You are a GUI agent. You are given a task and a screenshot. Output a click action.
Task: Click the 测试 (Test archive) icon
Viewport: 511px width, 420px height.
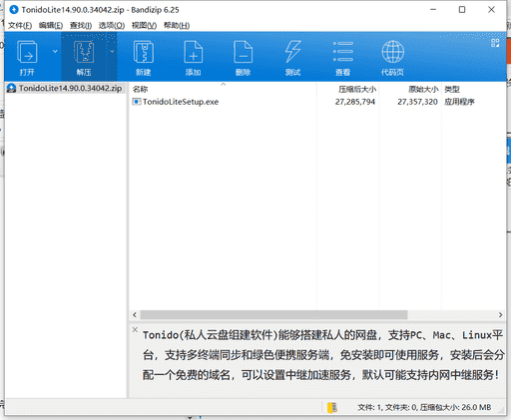click(x=292, y=52)
